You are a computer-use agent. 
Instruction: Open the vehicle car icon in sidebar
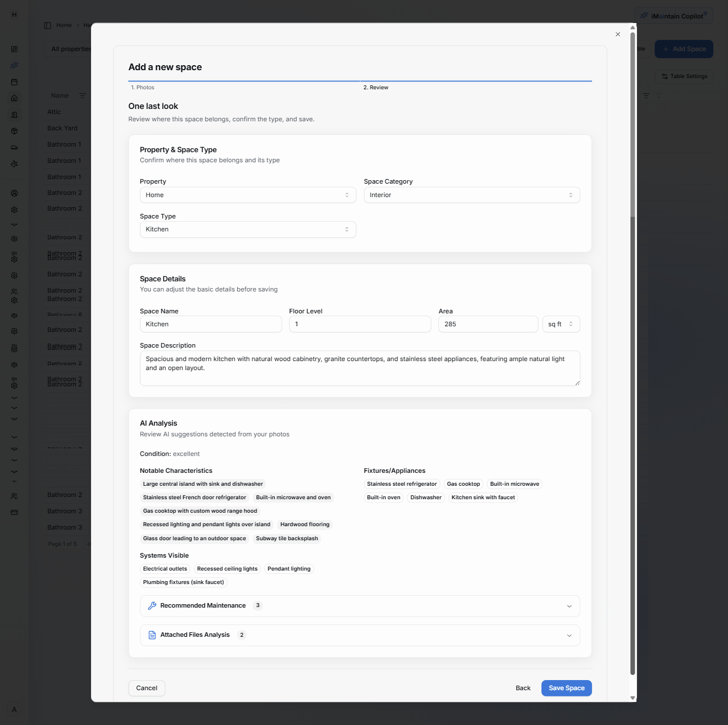(14, 147)
